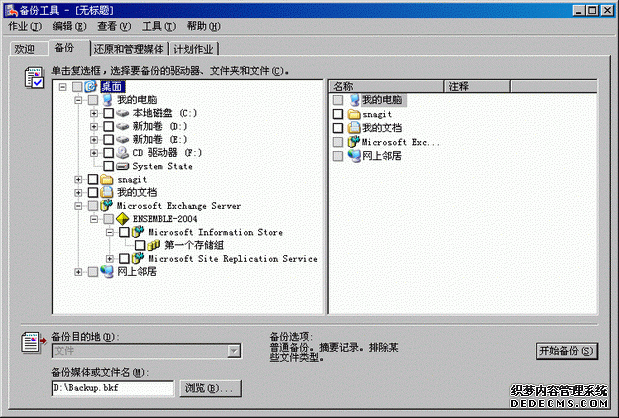This screenshot has height=418, width=619.
Task: Collapse the 桌面 root node
Action: 62,86
